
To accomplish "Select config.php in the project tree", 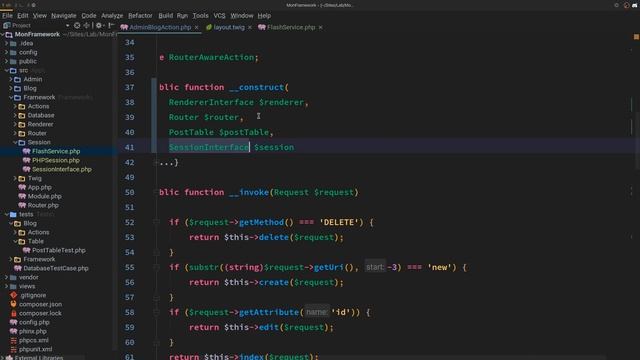I will (34, 322).
